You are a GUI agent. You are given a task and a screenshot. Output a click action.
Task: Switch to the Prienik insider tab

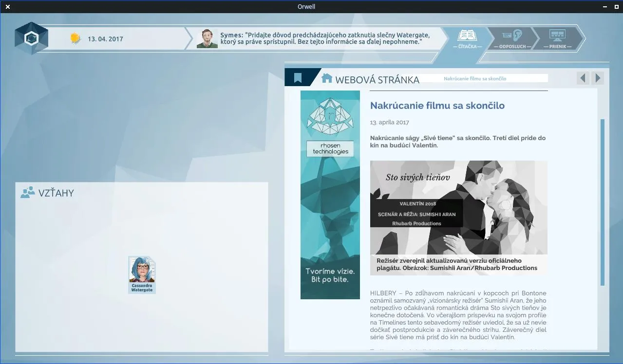pos(557,39)
